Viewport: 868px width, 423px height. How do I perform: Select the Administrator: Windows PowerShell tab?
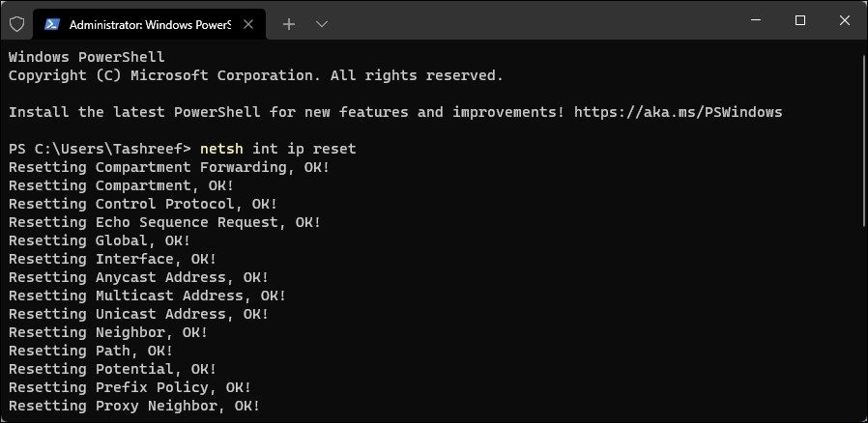click(145, 23)
